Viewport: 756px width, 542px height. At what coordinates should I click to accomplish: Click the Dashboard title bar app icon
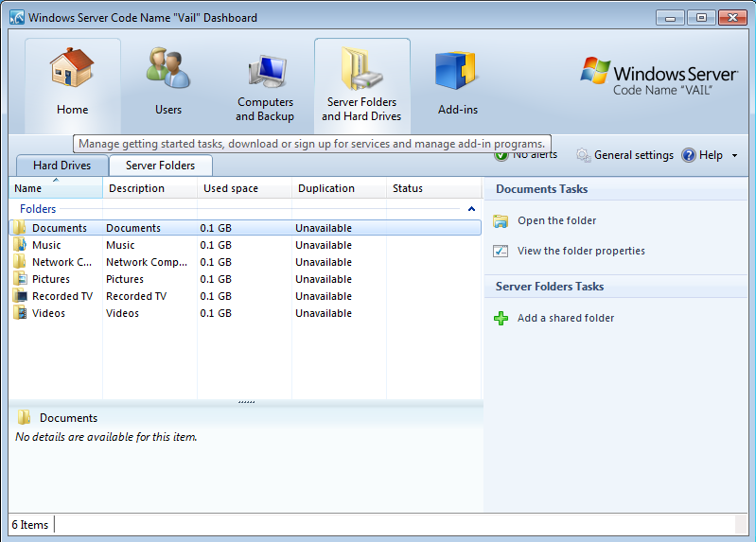pos(17,18)
